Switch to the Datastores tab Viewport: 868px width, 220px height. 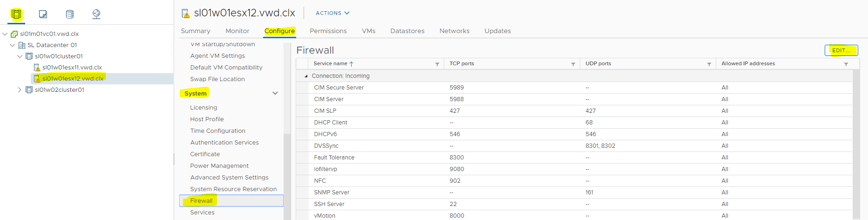pos(407,31)
